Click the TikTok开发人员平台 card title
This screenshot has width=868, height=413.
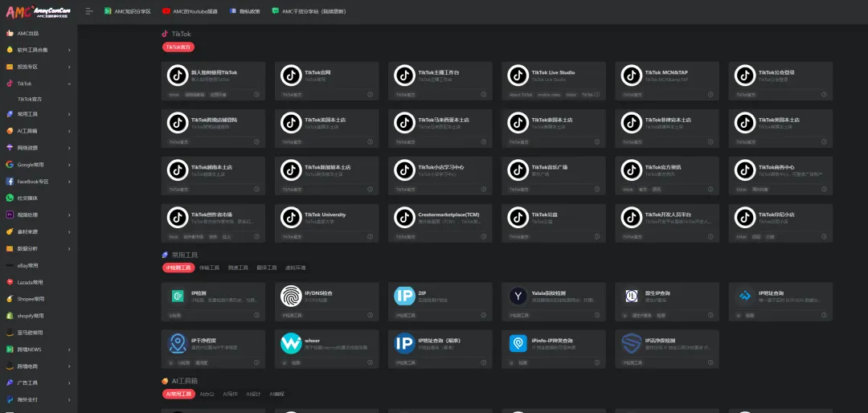(668, 215)
